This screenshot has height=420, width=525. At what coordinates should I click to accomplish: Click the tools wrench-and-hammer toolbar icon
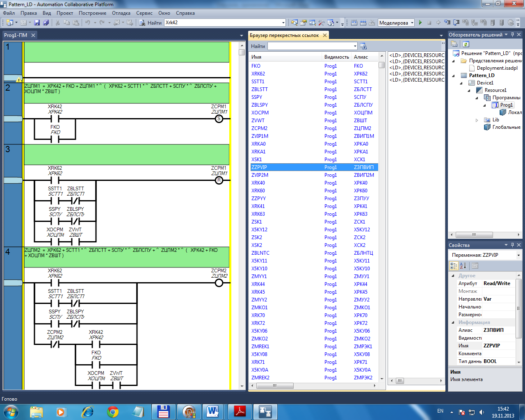[x=321, y=23]
